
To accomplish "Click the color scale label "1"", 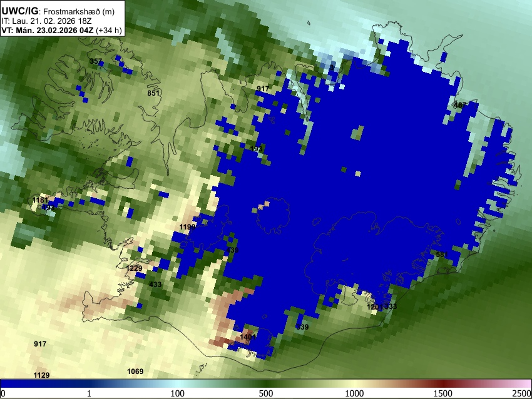I will click(89, 393).
